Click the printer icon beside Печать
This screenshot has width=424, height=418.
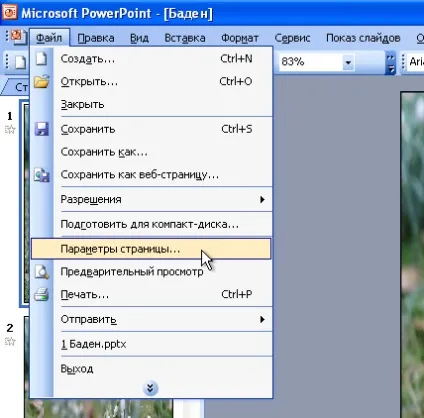[x=42, y=295]
